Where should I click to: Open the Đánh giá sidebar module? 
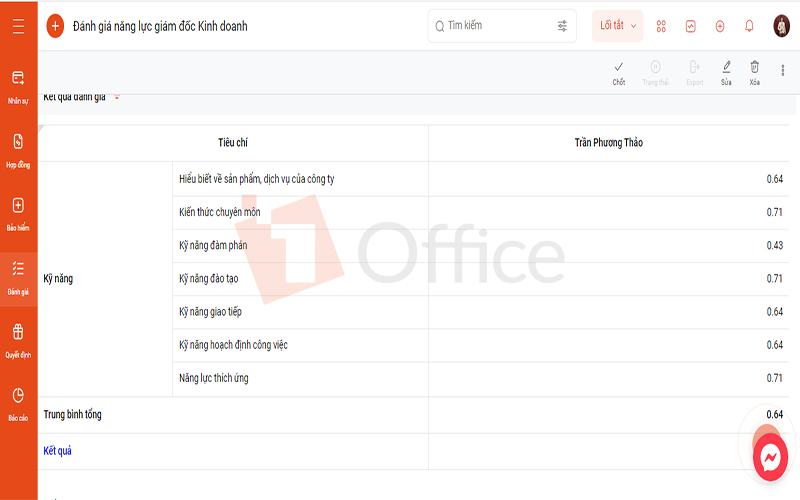coord(18,279)
